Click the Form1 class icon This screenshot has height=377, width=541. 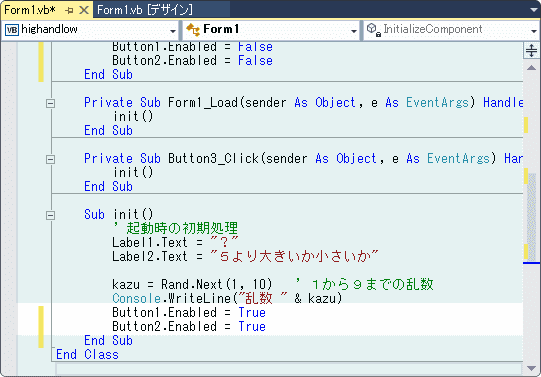(193, 30)
